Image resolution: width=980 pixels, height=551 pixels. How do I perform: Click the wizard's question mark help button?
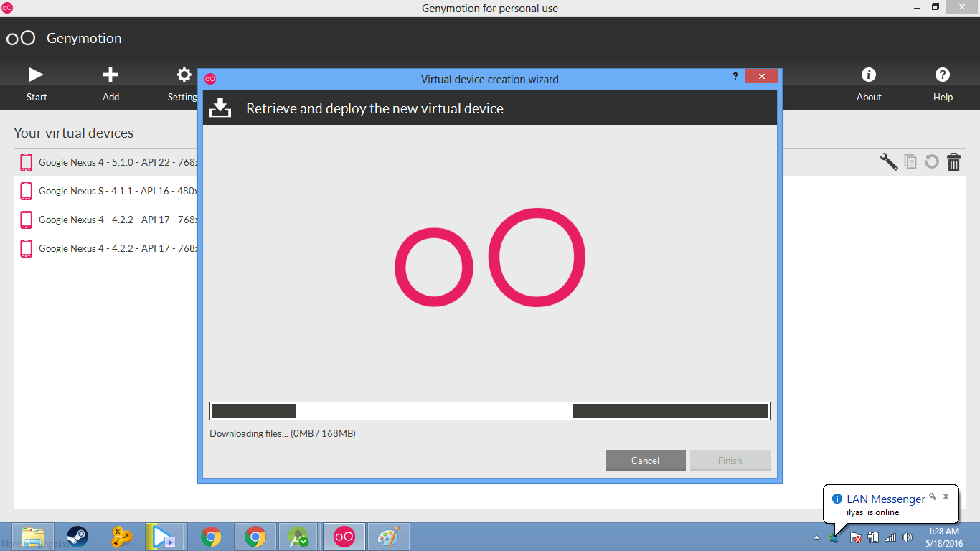click(x=735, y=76)
